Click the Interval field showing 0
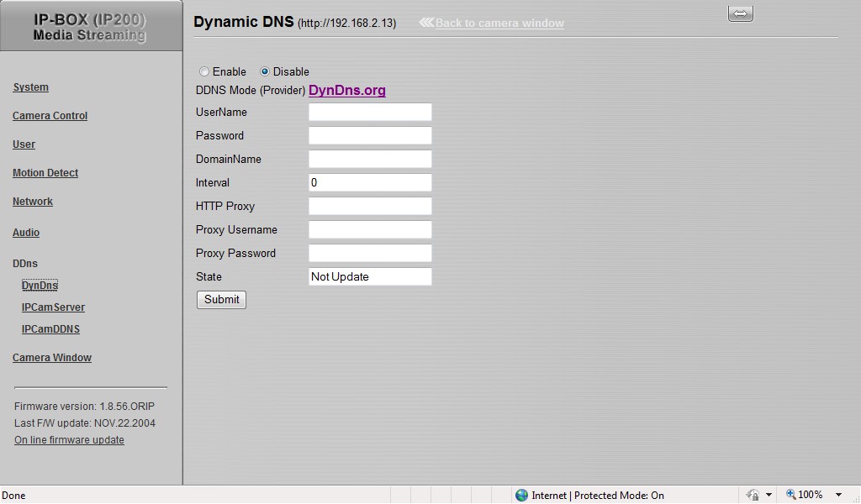 [x=370, y=183]
